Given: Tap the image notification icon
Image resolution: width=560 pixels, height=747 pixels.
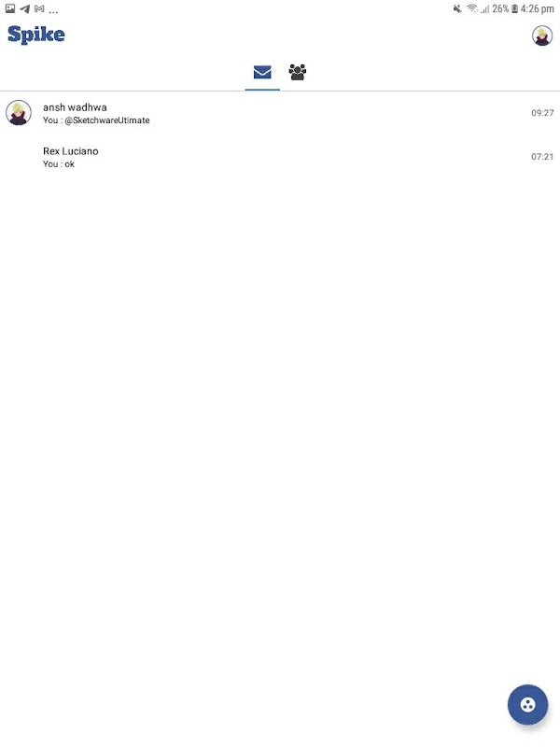Looking at the screenshot, I should (10, 8).
